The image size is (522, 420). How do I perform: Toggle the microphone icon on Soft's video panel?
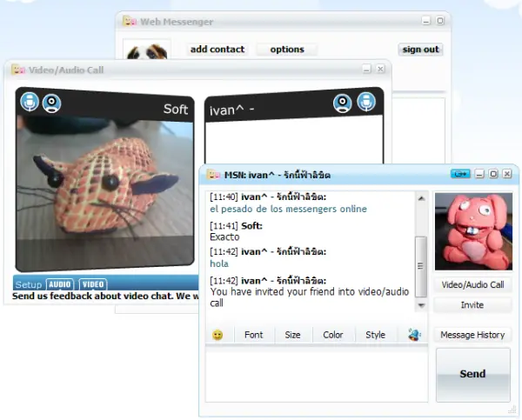point(30,102)
